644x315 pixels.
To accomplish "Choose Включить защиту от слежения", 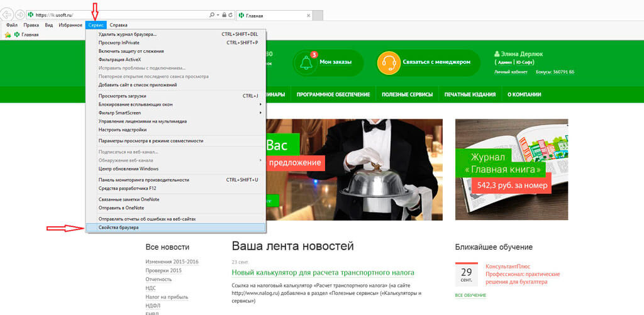I will pyautogui.click(x=176, y=52).
